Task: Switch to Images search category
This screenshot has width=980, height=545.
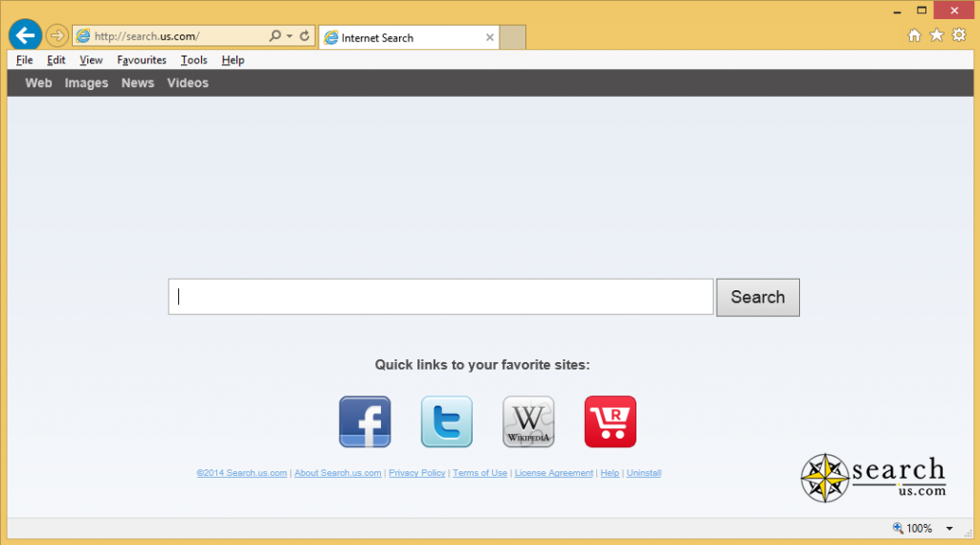Action: (x=86, y=82)
